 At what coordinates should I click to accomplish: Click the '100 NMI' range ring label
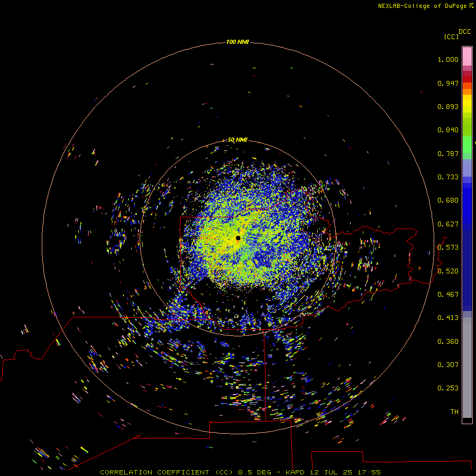(237, 42)
